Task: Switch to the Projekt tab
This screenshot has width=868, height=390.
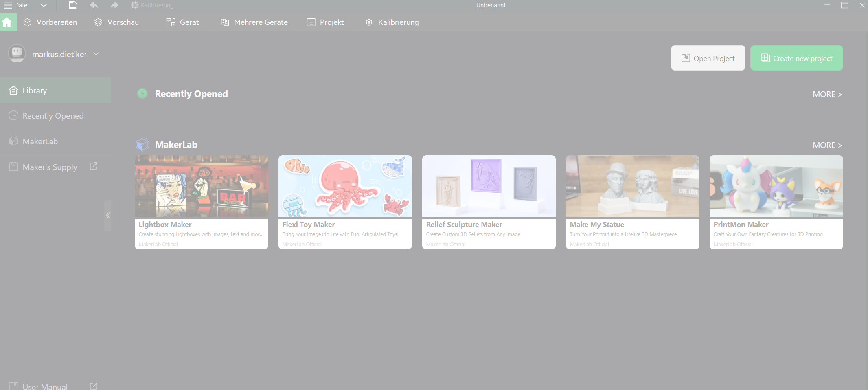Action: click(325, 22)
